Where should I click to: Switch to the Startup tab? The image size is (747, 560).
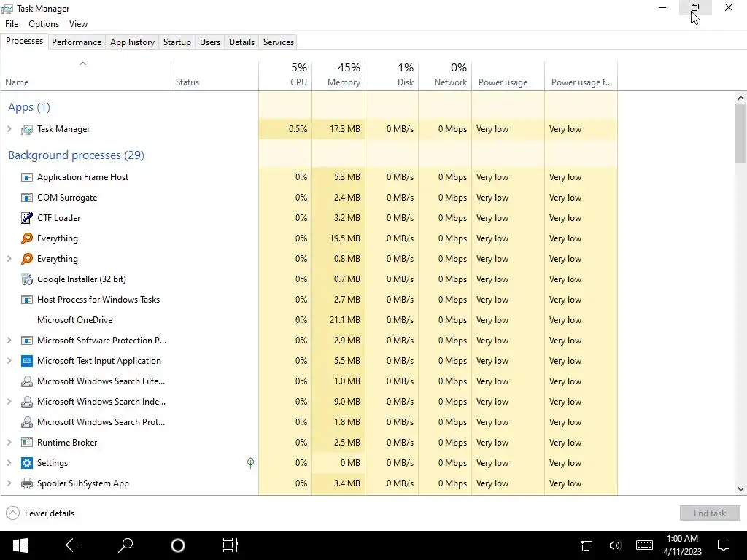click(177, 42)
